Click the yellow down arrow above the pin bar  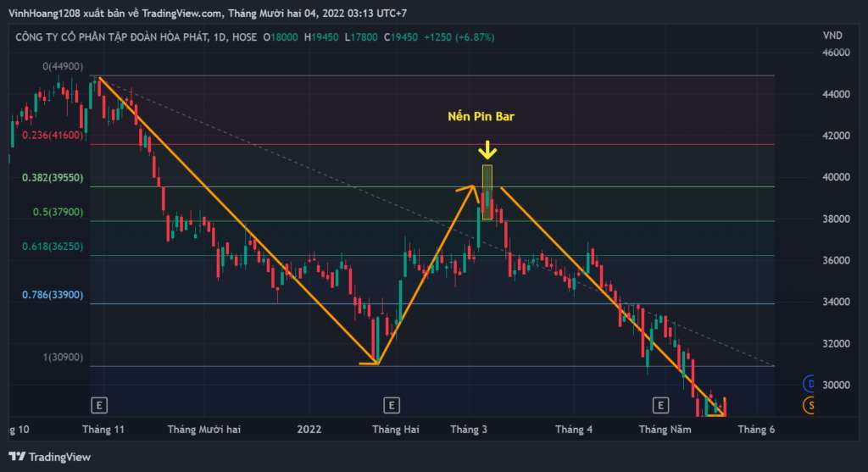(487, 153)
